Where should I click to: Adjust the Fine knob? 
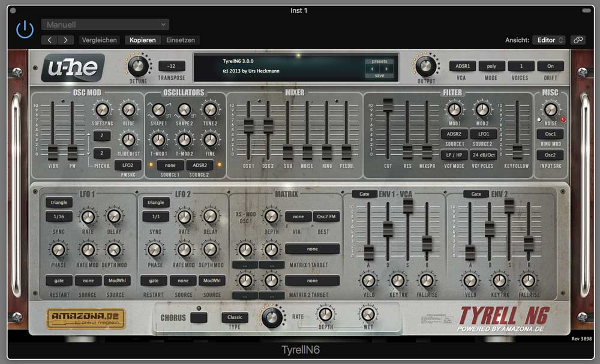click(x=210, y=140)
